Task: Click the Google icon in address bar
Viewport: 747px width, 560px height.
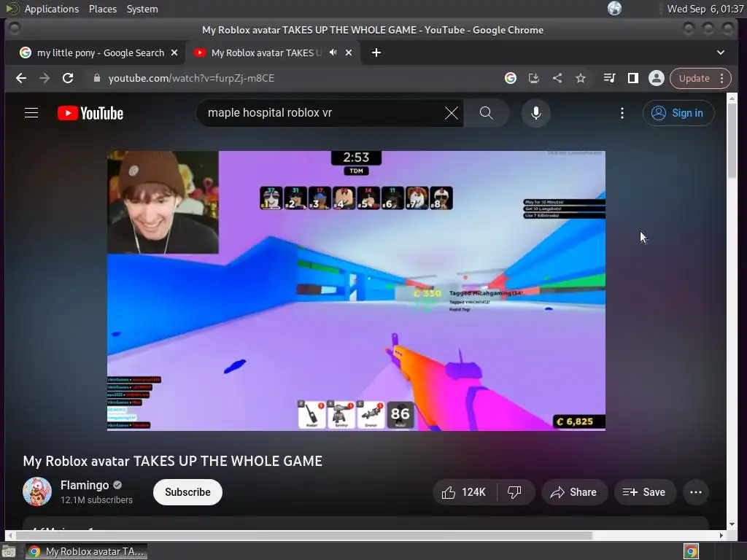Action: point(510,78)
